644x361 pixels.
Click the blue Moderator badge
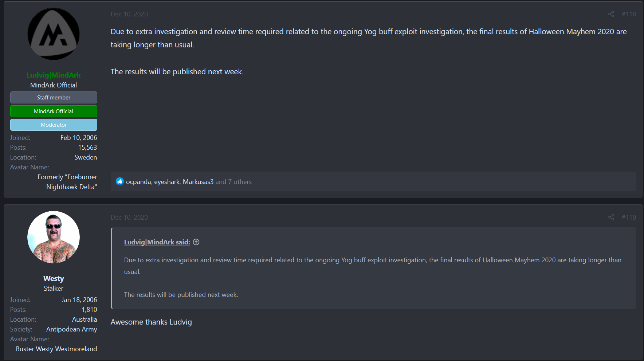54,125
